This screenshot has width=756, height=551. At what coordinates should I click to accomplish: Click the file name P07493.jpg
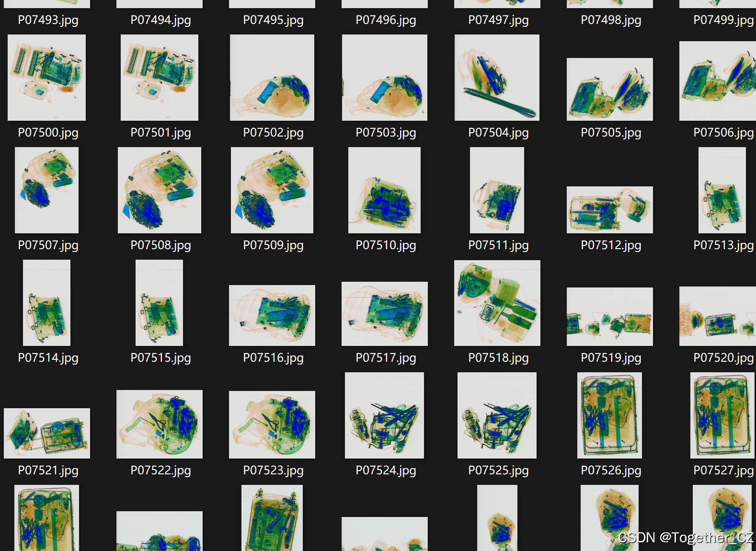tap(48, 20)
